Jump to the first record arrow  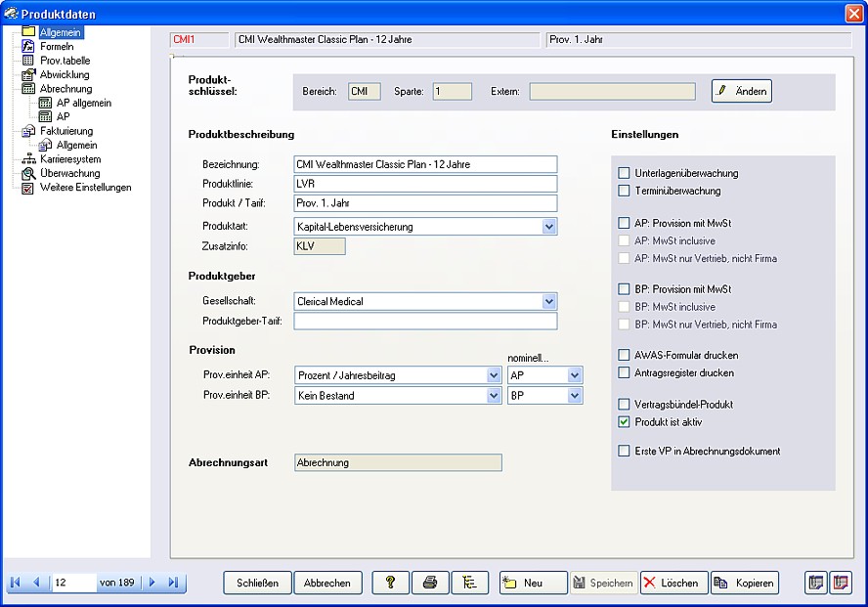click(x=16, y=583)
